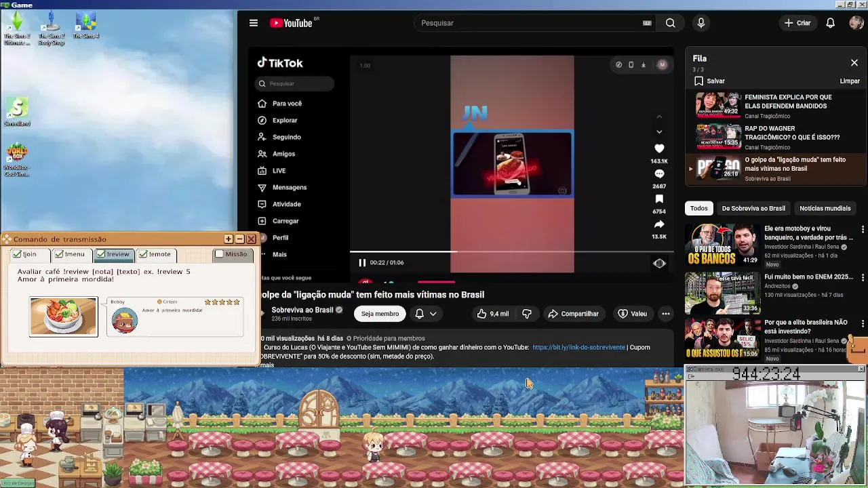
Task: Select the Notícias mundiais chip
Action: tap(825, 208)
